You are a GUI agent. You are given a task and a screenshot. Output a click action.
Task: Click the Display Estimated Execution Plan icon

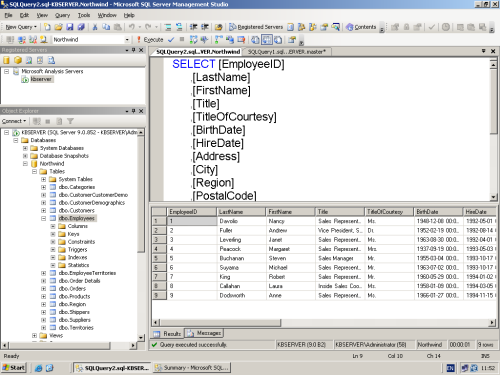click(x=194, y=40)
